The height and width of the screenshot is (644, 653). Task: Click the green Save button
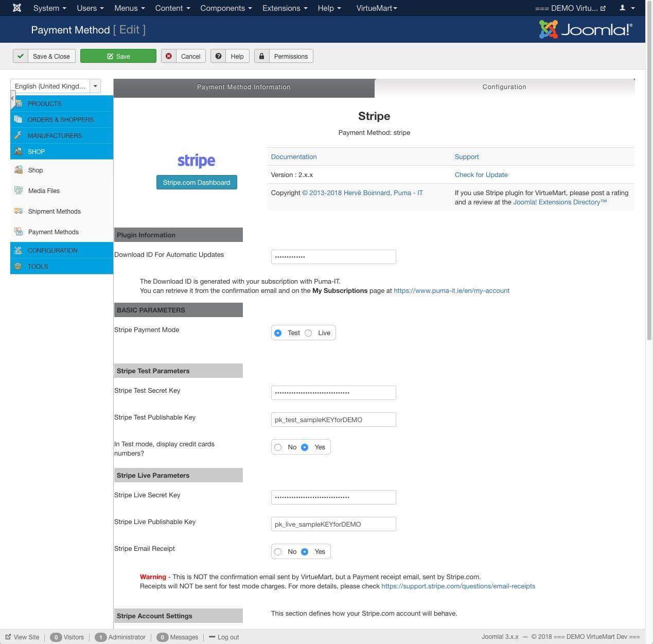118,56
